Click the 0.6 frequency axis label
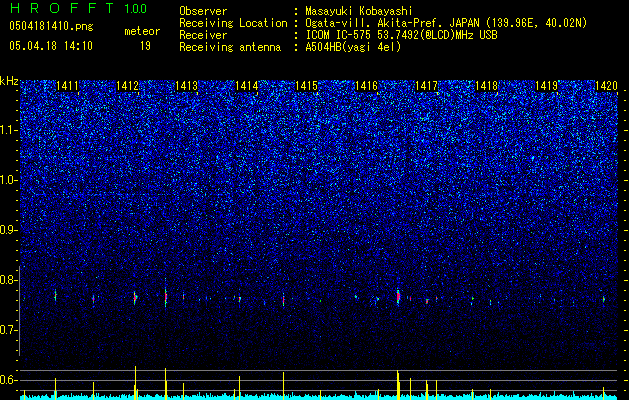 tap(9, 380)
